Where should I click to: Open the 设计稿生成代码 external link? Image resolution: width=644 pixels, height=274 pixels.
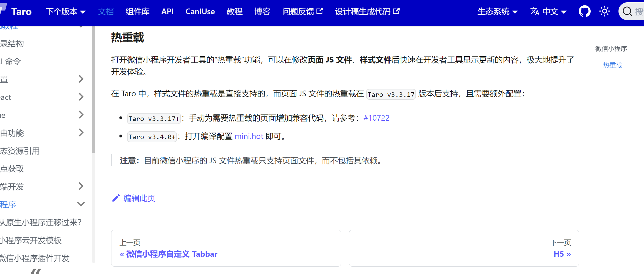tap(367, 12)
